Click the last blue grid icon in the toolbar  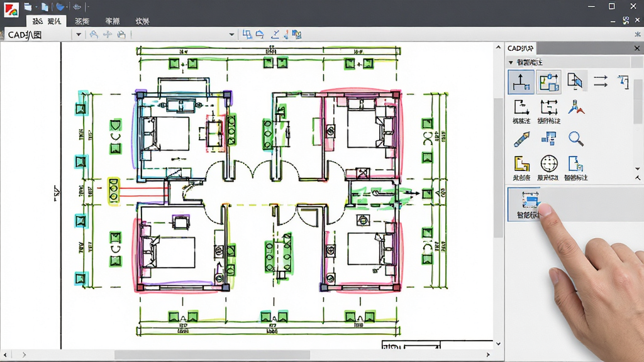297,35
